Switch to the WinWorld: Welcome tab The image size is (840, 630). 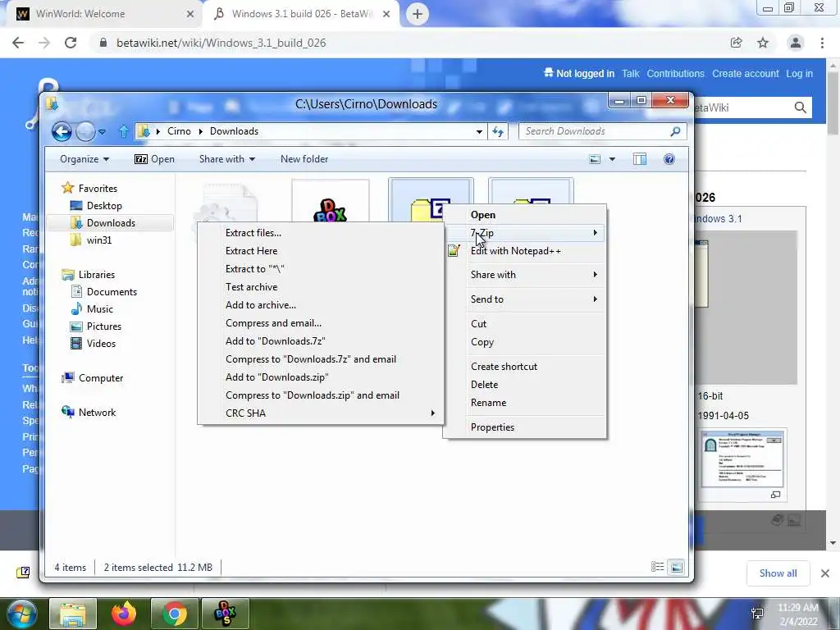point(102,14)
